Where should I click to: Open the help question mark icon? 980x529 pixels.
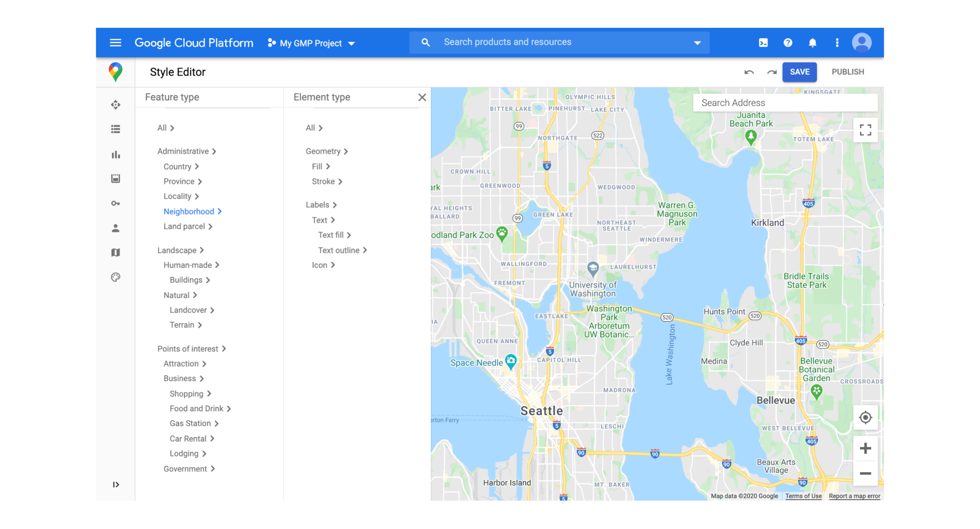(787, 43)
